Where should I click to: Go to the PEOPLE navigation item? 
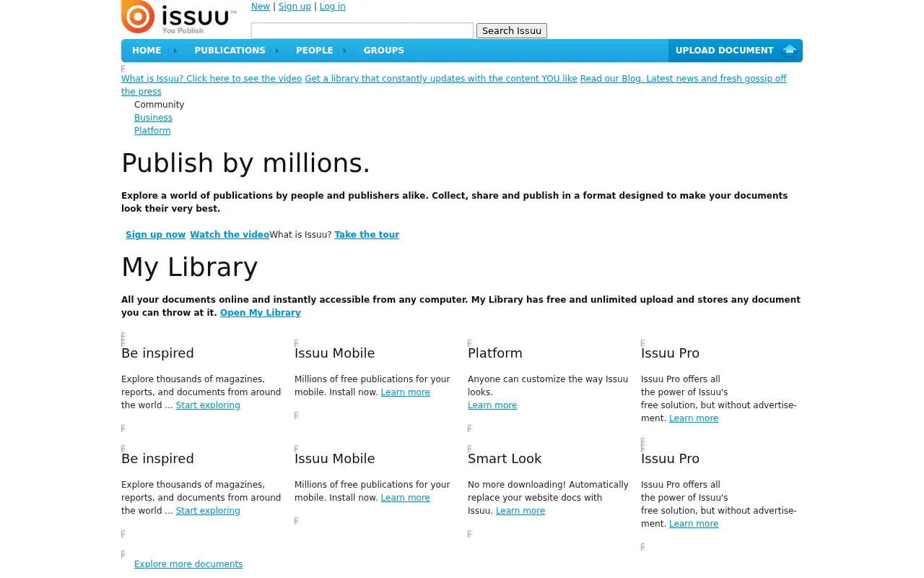click(314, 51)
